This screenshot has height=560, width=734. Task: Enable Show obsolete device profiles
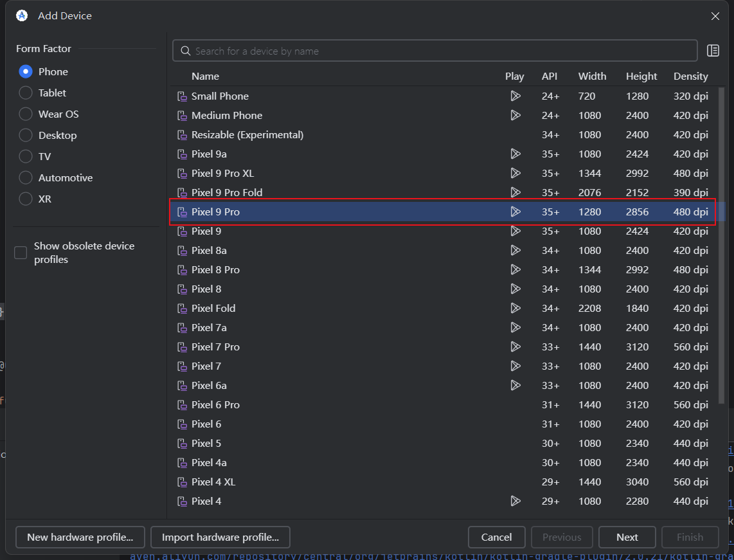pyautogui.click(x=21, y=253)
